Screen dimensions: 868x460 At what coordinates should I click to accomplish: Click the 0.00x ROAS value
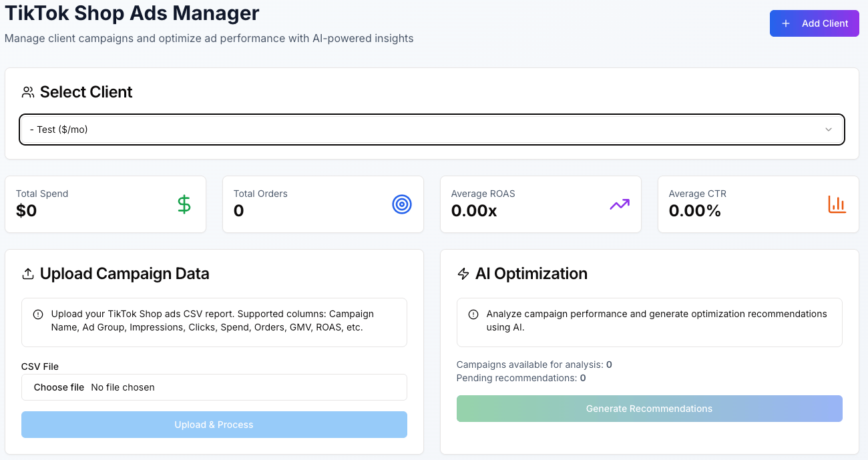click(474, 211)
